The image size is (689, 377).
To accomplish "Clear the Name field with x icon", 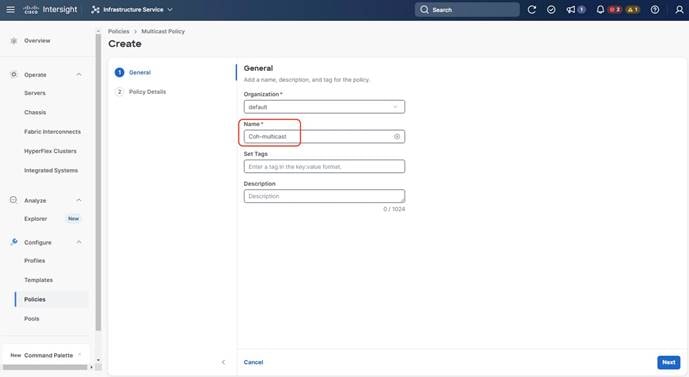I will point(397,137).
